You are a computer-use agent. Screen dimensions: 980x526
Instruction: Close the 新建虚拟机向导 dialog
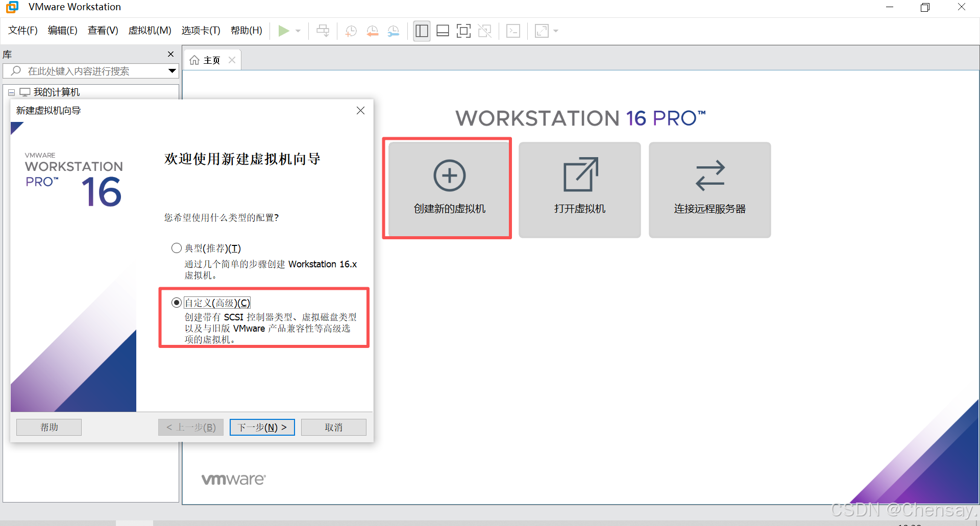coord(360,110)
